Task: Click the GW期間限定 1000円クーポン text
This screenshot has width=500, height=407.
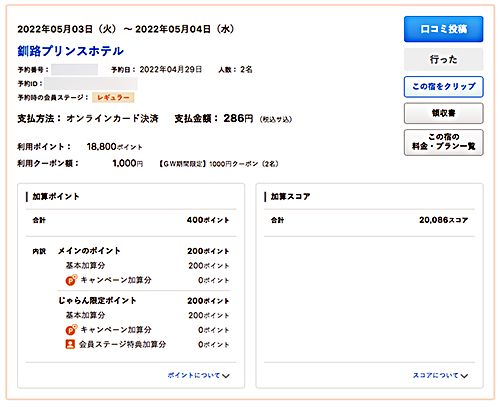Action: click(219, 164)
